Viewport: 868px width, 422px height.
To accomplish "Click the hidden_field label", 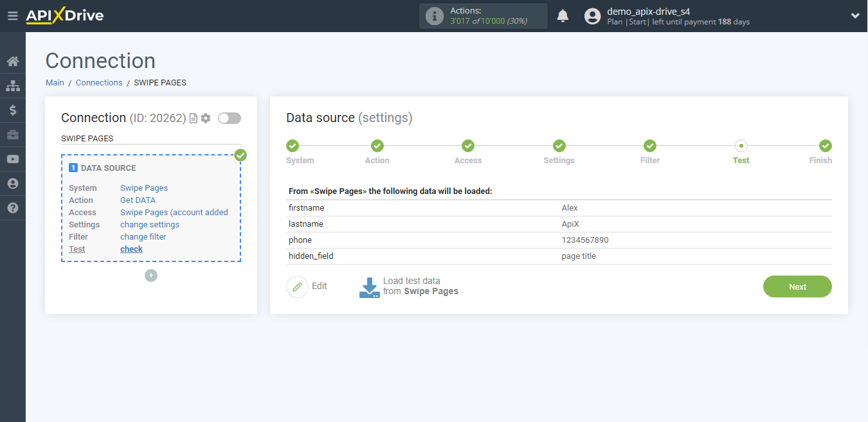I will point(311,256).
